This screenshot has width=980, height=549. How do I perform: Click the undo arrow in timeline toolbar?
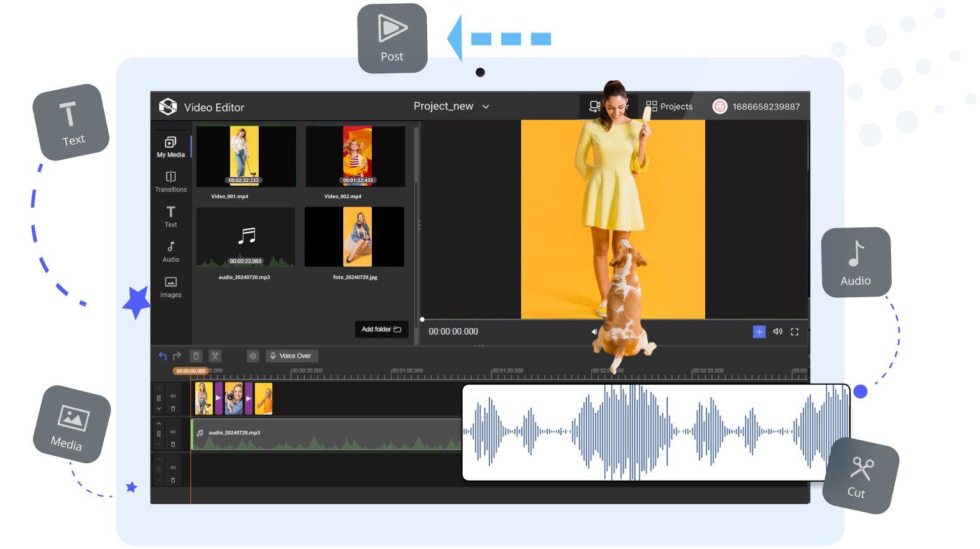coord(162,356)
